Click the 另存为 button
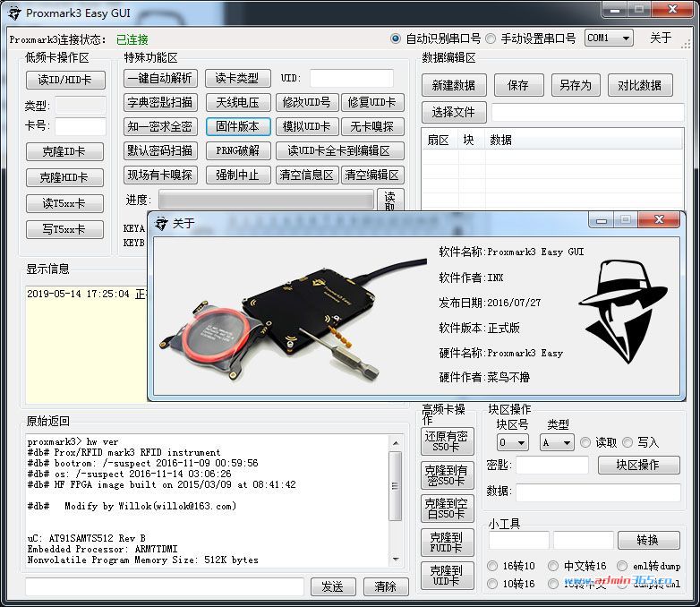700x607 pixels. click(x=576, y=85)
